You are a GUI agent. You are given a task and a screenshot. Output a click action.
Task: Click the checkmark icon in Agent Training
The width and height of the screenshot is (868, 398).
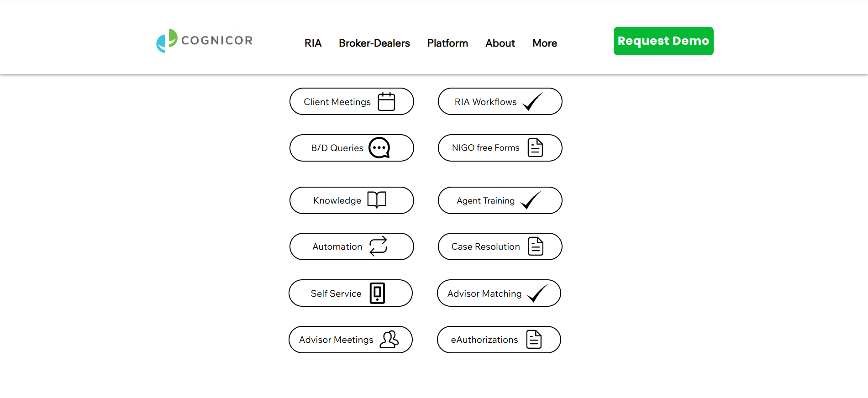[x=531, y=200]
